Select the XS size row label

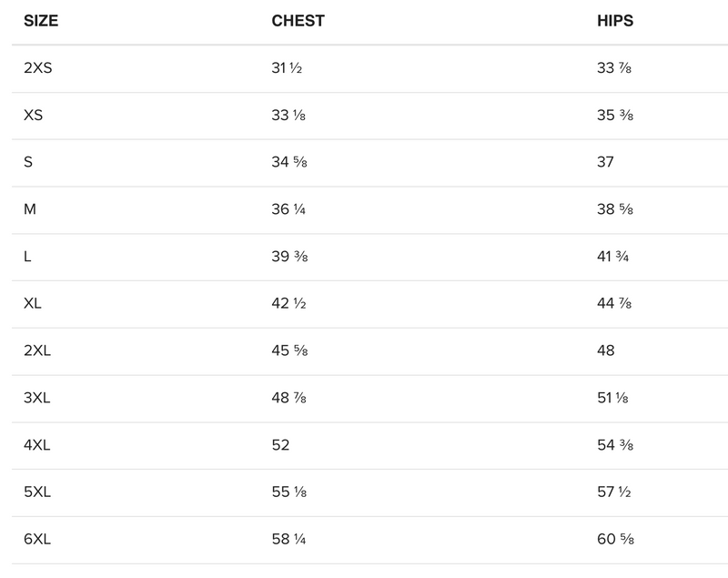33,116
